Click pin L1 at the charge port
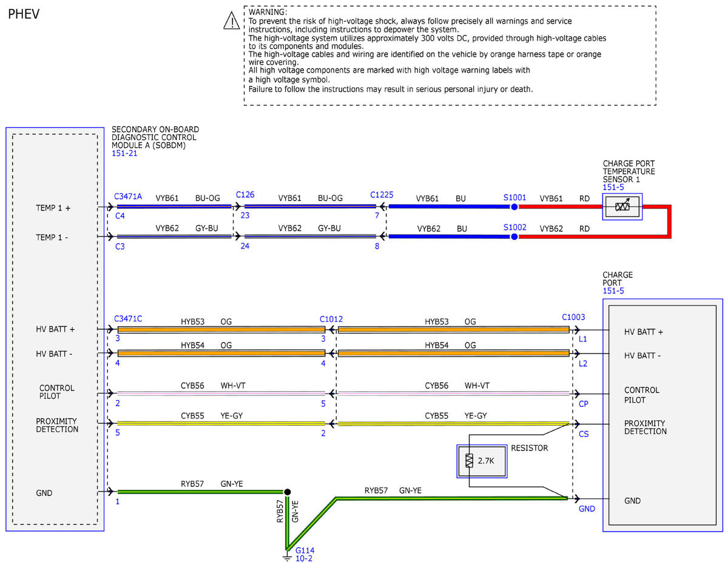Image resolution: width=728 pixels, height=562 pixels. click(x=583, y=338)
